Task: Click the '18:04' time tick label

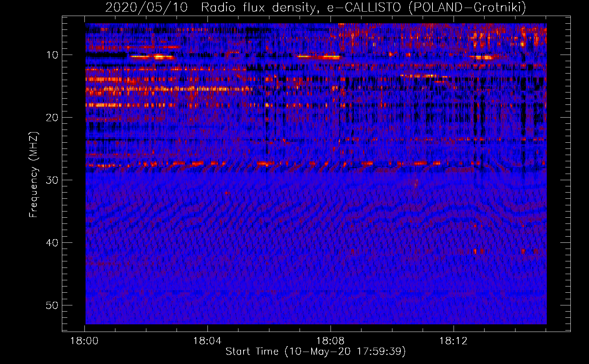Action: coord(207,341)
